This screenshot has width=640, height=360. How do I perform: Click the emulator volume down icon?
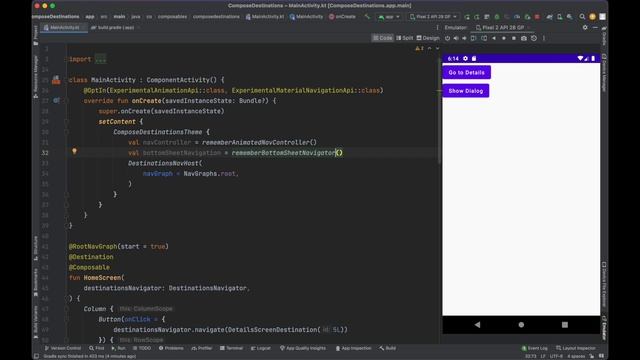tap(464, 38)
